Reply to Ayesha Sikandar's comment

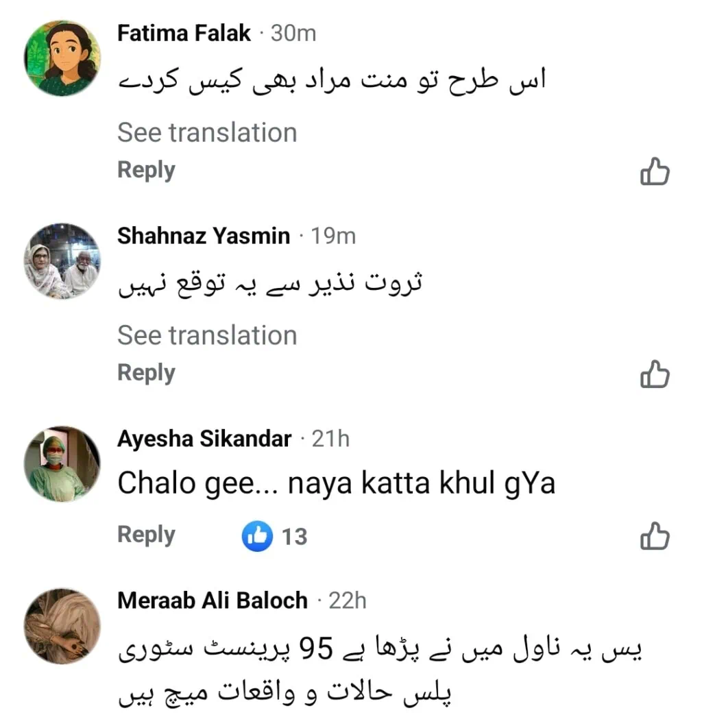[x=146, y=535]
